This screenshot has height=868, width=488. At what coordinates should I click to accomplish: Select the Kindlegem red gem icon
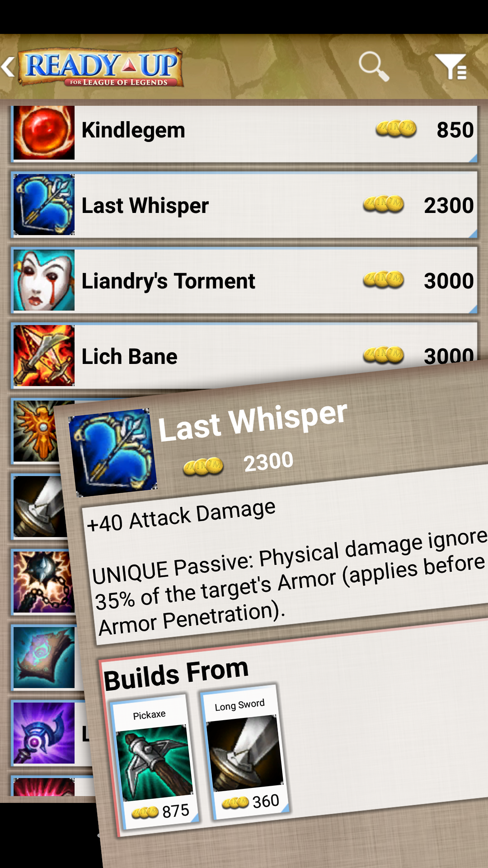click(x=44, y=132)
